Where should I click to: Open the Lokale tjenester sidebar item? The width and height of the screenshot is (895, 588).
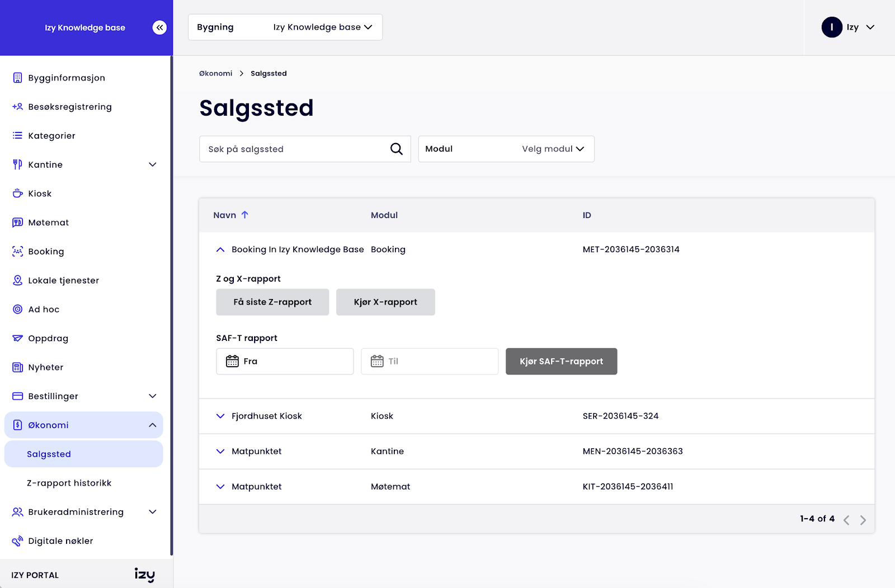click(x=63, y=281)
